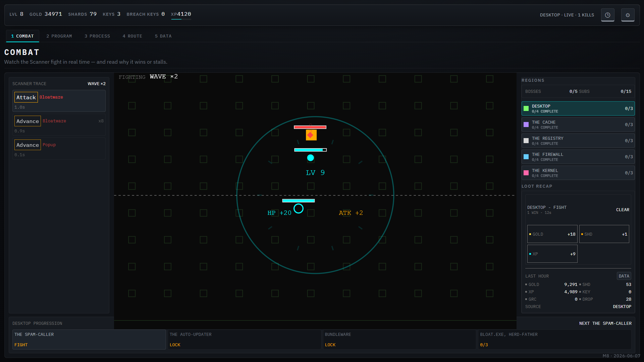Select the Desktop region row
Image resolution: width=644 pixels, height=362 pixels.
coord(578,109)
